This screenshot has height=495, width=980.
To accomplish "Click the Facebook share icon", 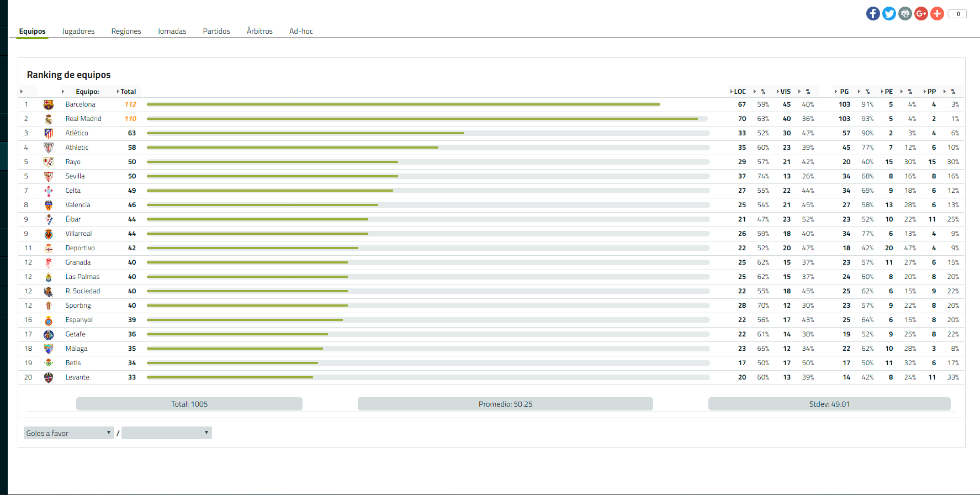I will [873, 14].
